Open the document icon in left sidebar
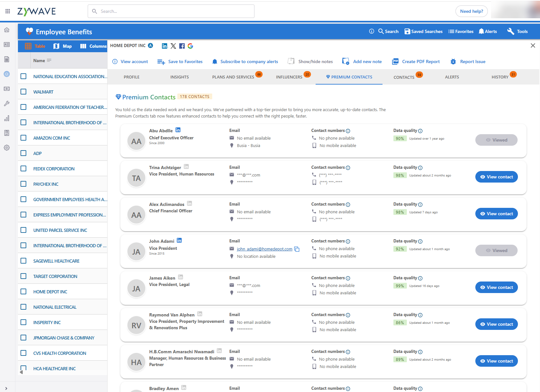The width and height of the screenshot is (540, 392). (x=7, y=59)
